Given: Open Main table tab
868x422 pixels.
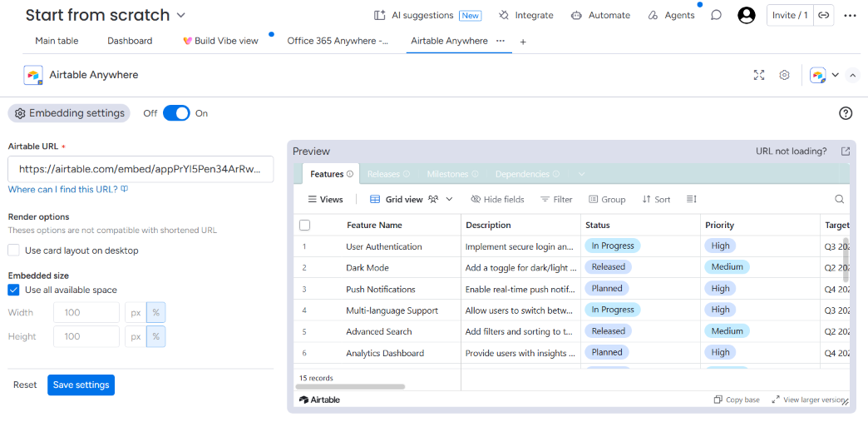Looking at the screenshot, I should tap(57, 41).
